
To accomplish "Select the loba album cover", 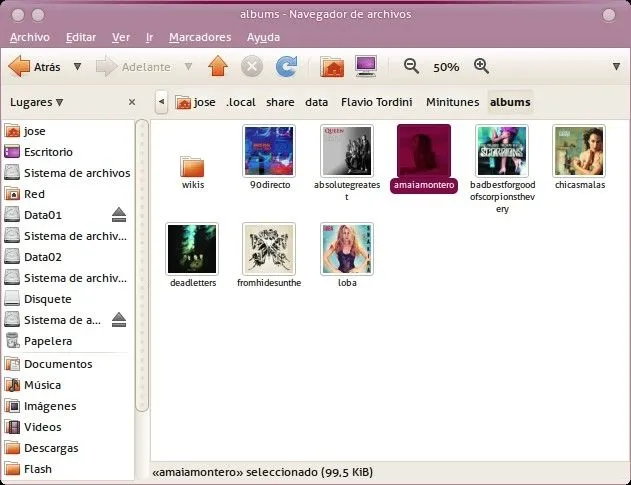I will (x=347, y=249).
